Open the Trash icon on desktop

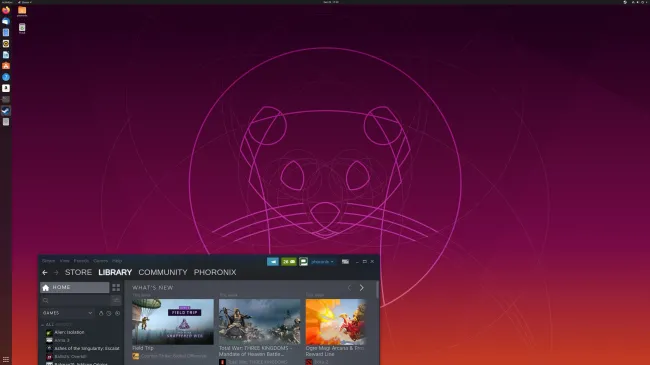22,28
